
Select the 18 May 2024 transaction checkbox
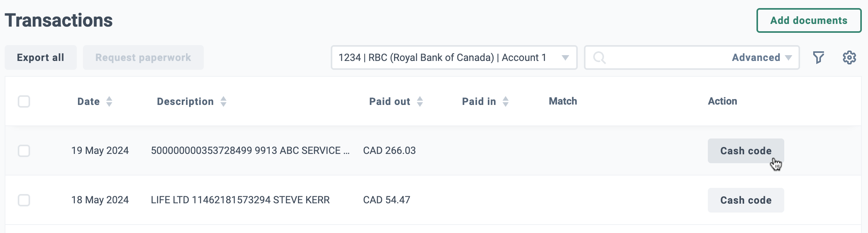click(24, 200)
